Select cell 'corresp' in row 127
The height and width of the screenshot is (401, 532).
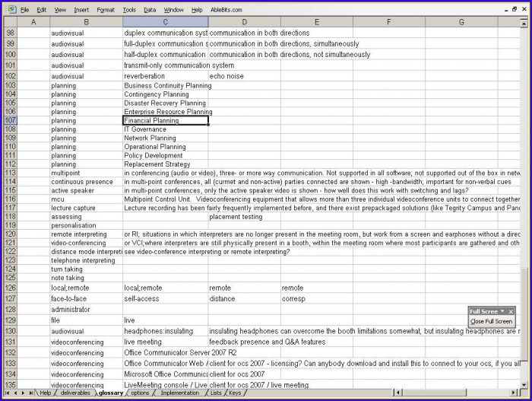317,299
